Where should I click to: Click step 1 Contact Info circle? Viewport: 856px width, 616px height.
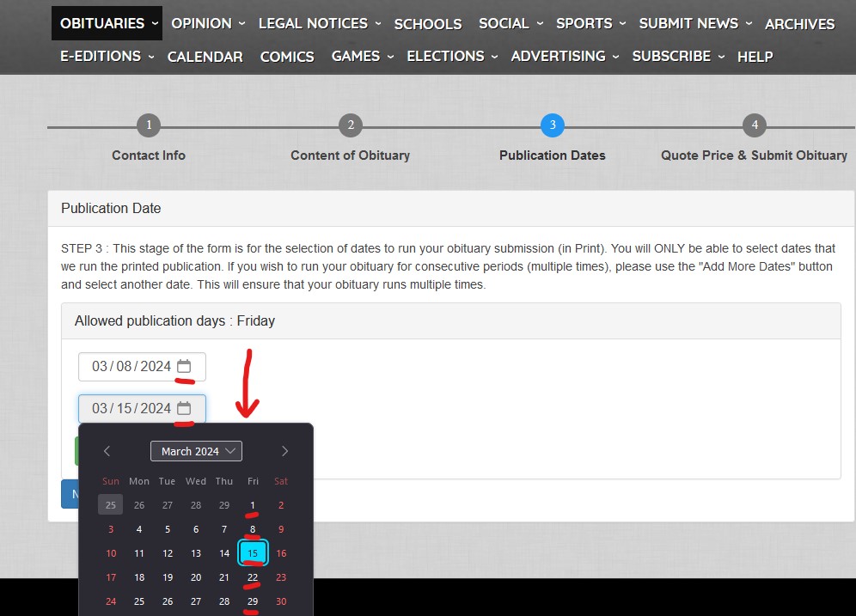(x=149, y=125)
